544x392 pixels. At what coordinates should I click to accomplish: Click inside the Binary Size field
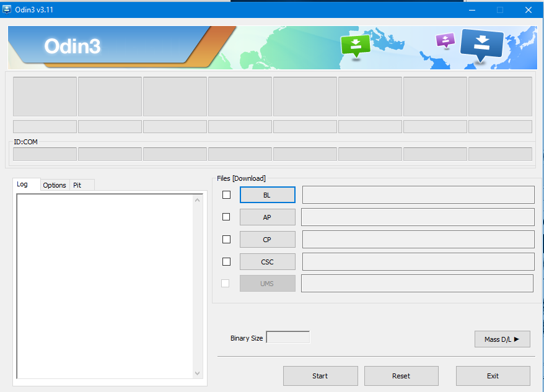tap(288, 336)
